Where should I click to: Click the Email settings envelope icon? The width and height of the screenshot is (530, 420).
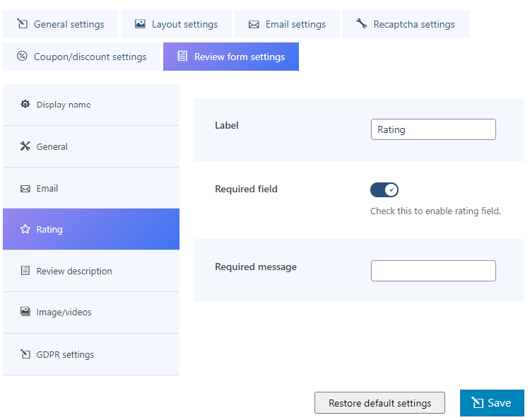coord(254,24)
